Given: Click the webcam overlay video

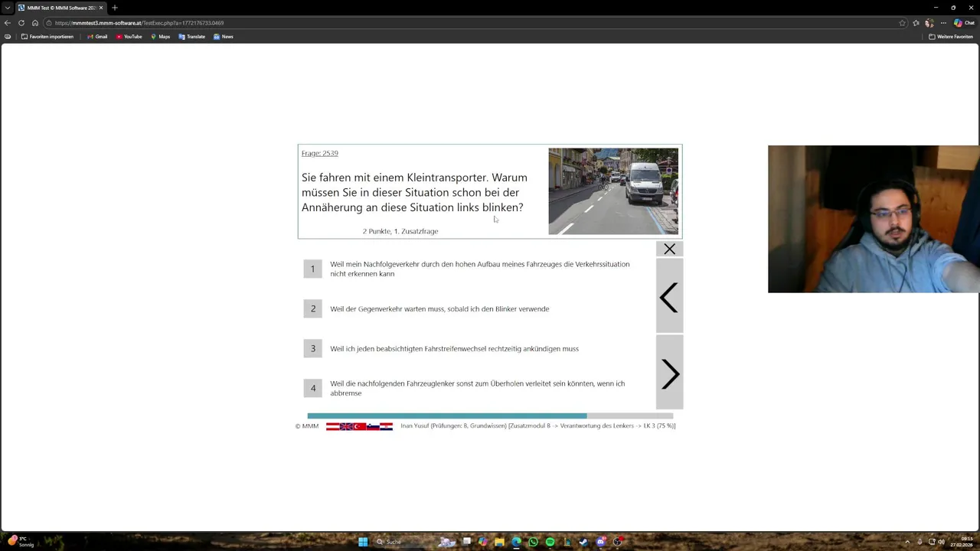Looking at the screenshot, I should (x=874, y=219).
